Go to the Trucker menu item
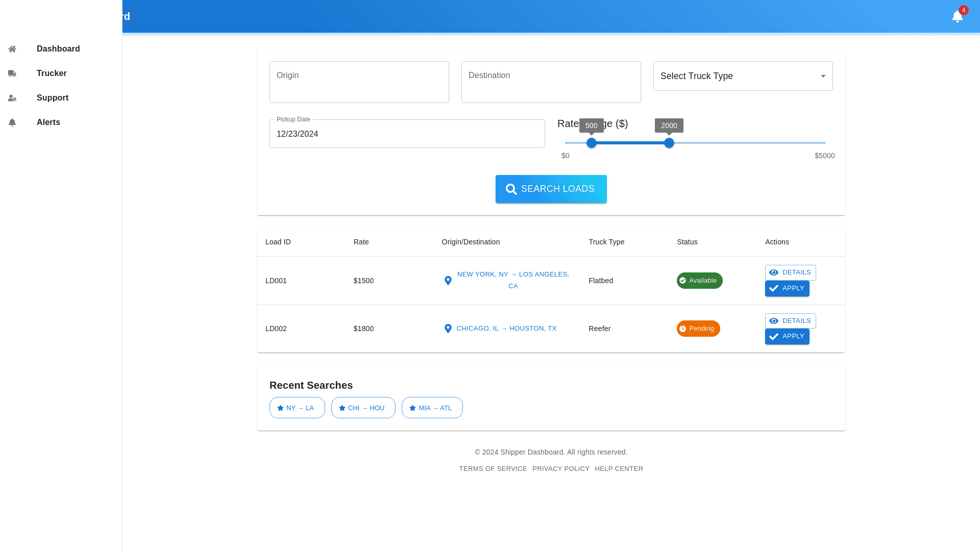This screenshot has width=980, height=551. [52, 73]
